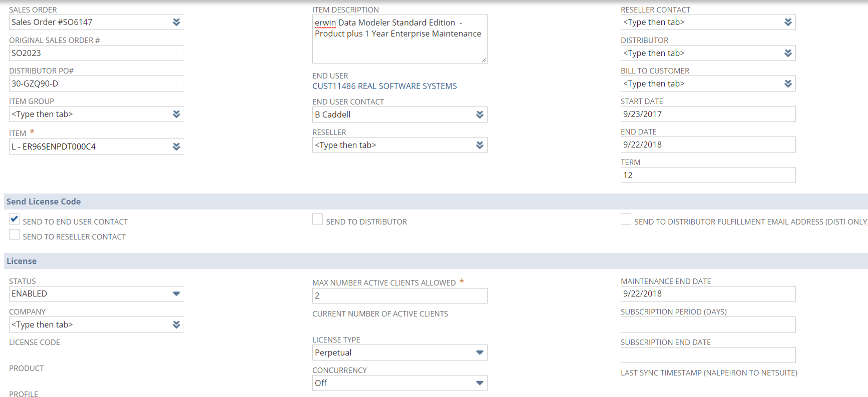Expand the Bill To Customer dropdown arrow
This screenshot has width=868, height=397.
coord(788,83)
